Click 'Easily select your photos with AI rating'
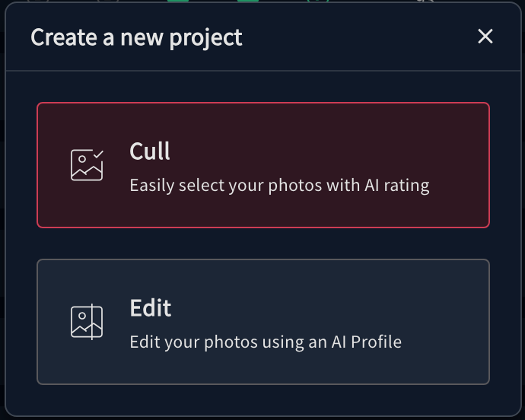Image resolution: width=525 pixels, height=420 pixels. pyautogui.click(x=279, y=186)
